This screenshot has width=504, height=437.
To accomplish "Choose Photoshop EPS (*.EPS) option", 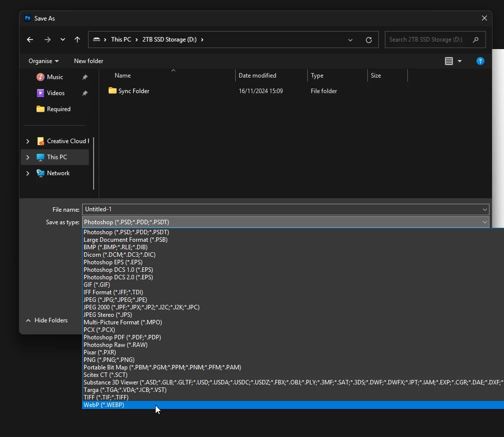I will 293,262.
